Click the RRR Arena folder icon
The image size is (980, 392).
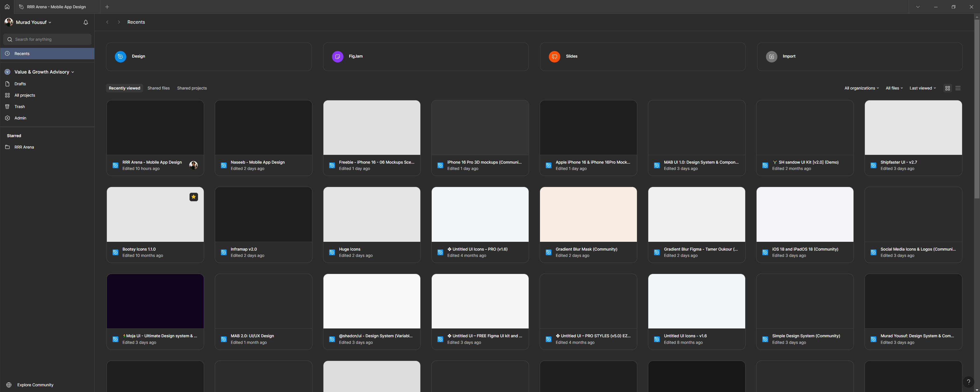tap(7, 147)
